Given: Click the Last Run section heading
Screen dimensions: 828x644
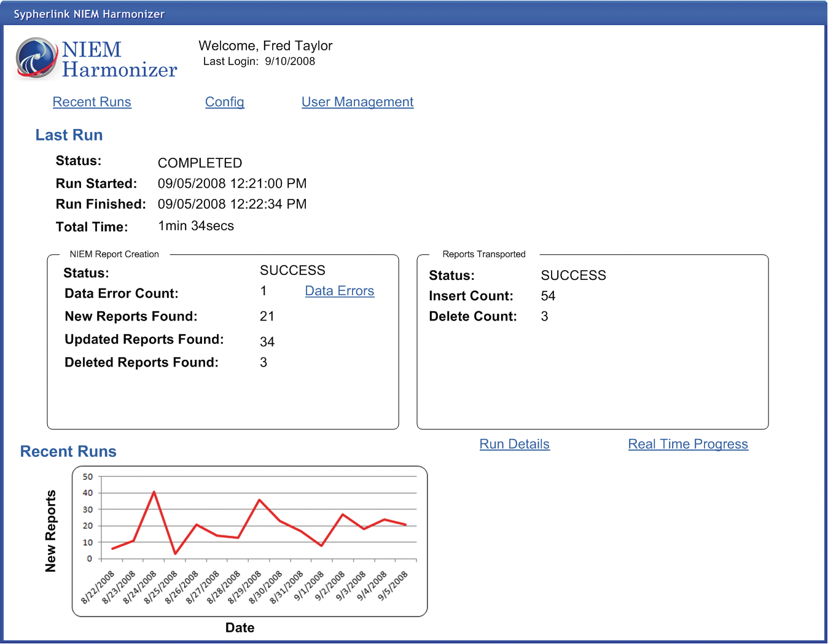Looking at the screenshot, I should tap(69, 135).
